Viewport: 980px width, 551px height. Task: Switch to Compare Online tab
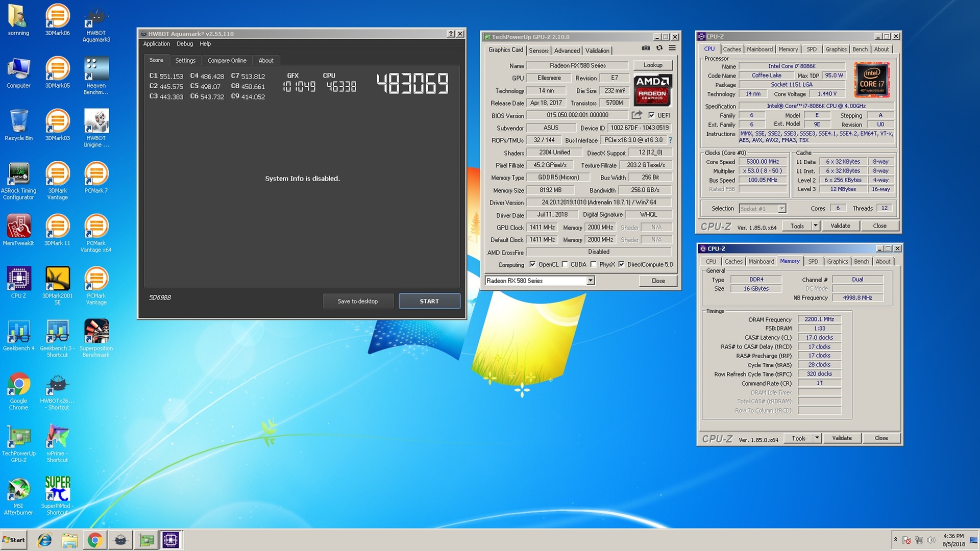[227, 60]
